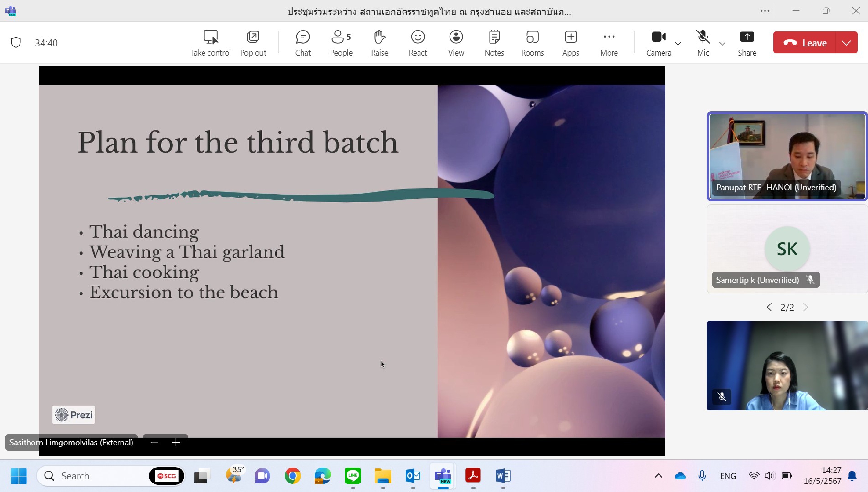Screen dimensions: 868x492
Task: Open the React emoji menu
Action: (418, 43)
